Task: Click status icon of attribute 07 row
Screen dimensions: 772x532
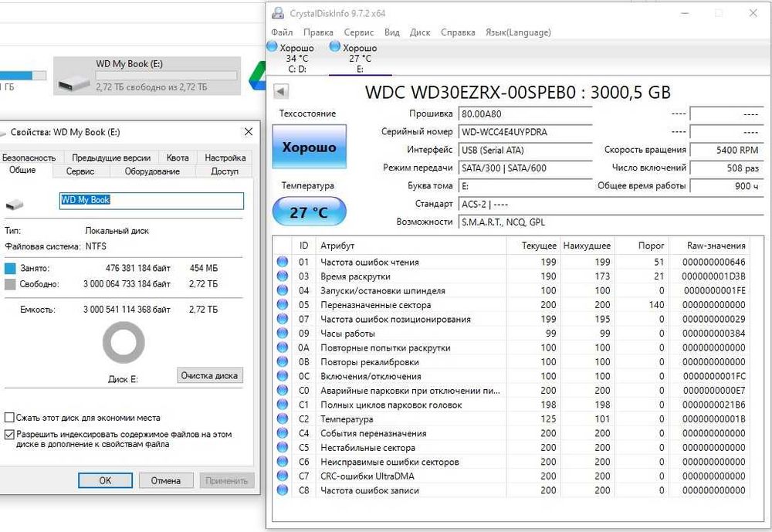Action: (282, 319)
